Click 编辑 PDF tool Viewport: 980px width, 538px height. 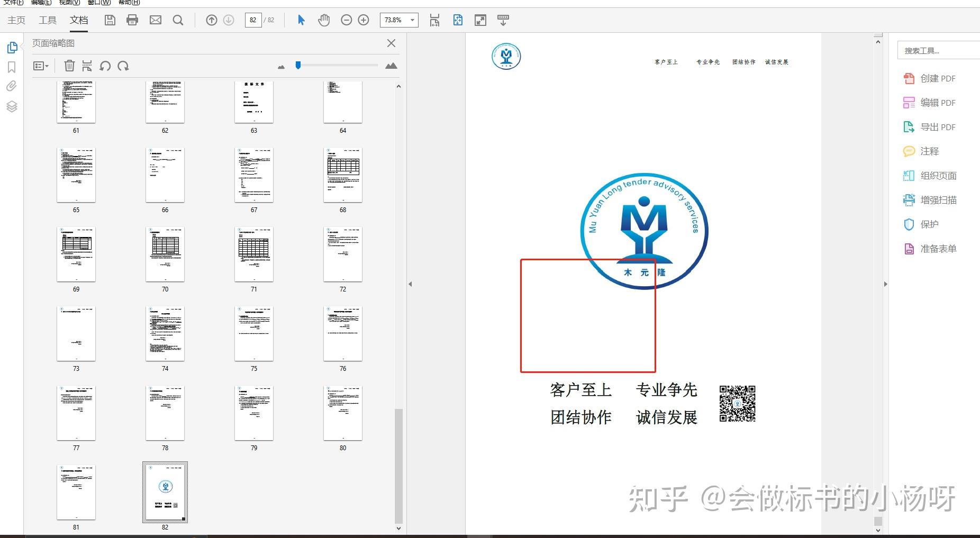click(929, 103)
